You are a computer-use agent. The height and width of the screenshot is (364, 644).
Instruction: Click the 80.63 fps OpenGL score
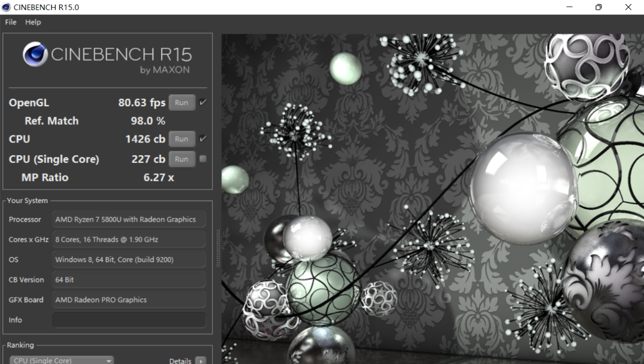tap(142, 103)
